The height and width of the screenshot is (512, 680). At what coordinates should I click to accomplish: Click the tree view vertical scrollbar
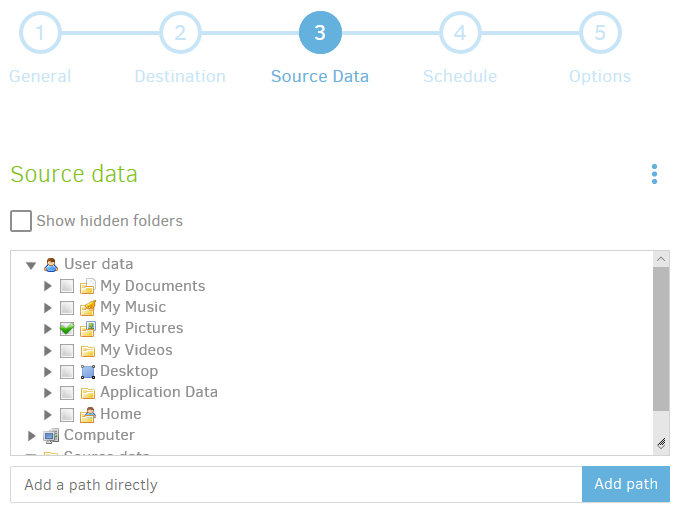pyautogui.click(x=661, y=340)
